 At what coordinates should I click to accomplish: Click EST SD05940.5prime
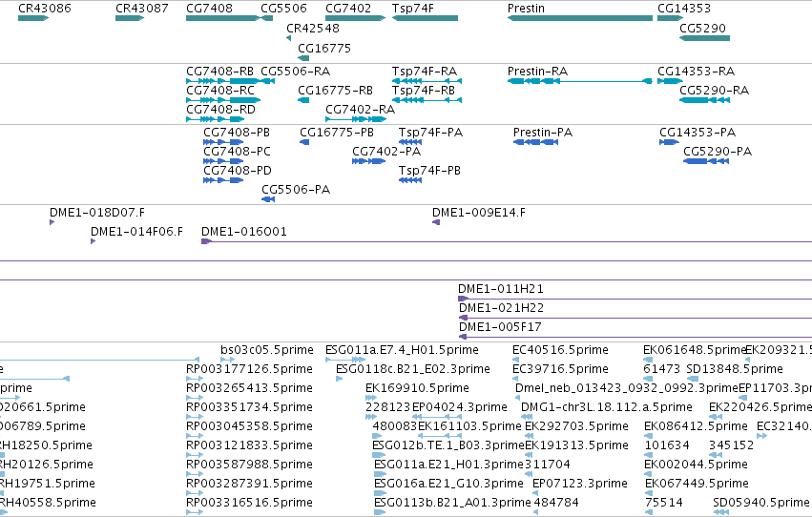[x=720, y=512]
